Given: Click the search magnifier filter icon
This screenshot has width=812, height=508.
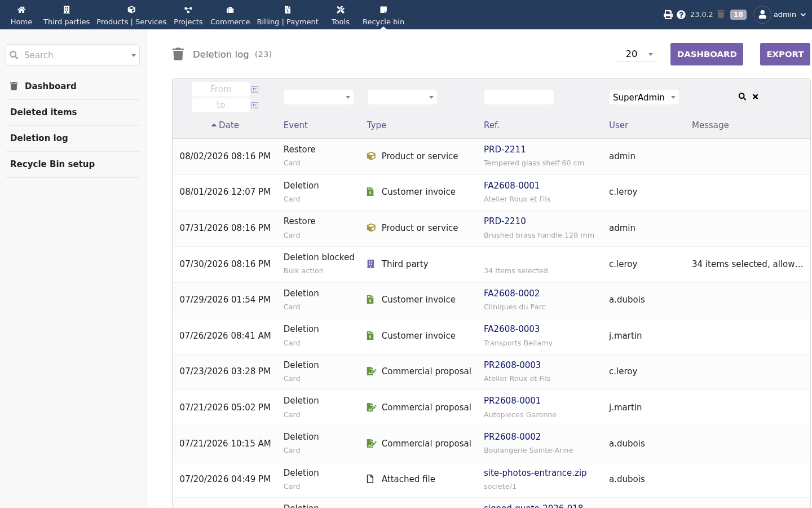Looking at the screenshot, I should click(742, 97).
